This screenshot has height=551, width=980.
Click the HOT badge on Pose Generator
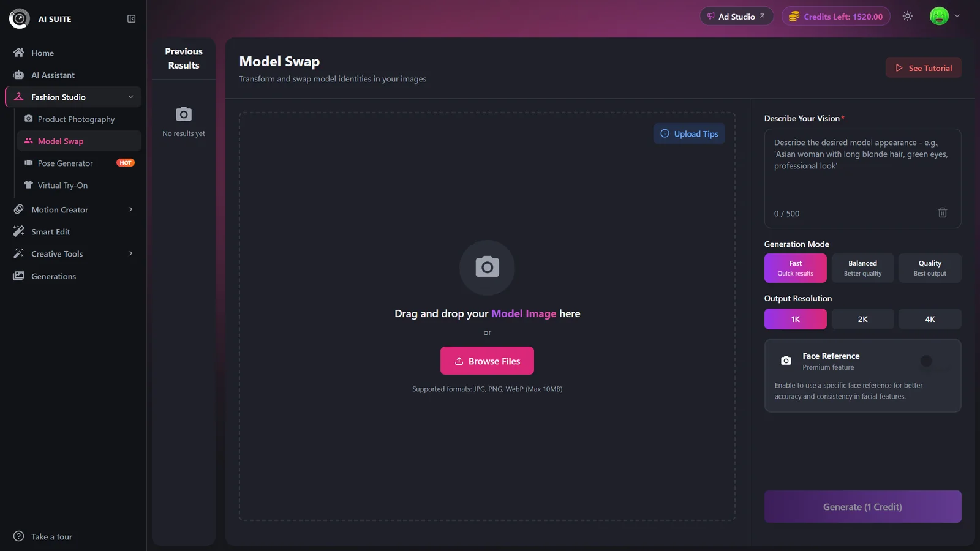126,163
